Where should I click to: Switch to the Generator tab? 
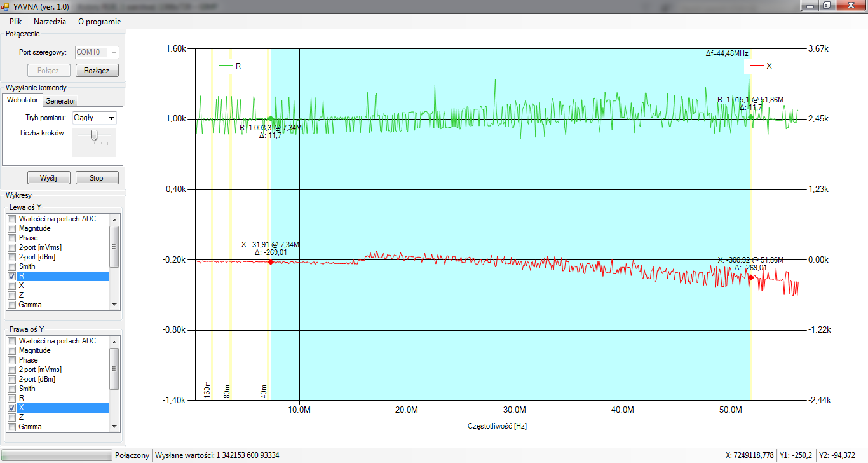[x=60, y=100]
